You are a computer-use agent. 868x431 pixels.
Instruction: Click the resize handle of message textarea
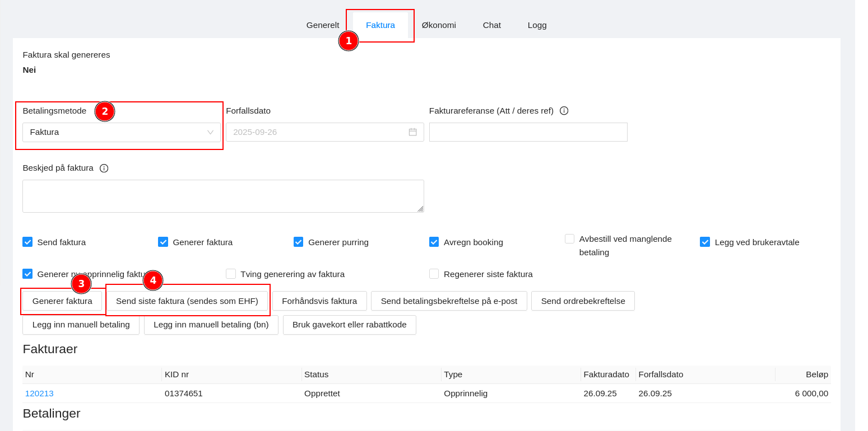point(420,209)
